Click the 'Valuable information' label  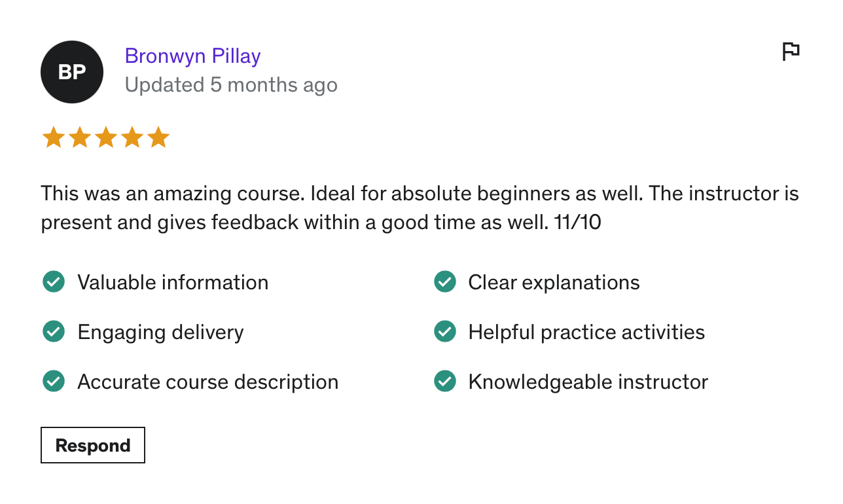pos(173,282)
